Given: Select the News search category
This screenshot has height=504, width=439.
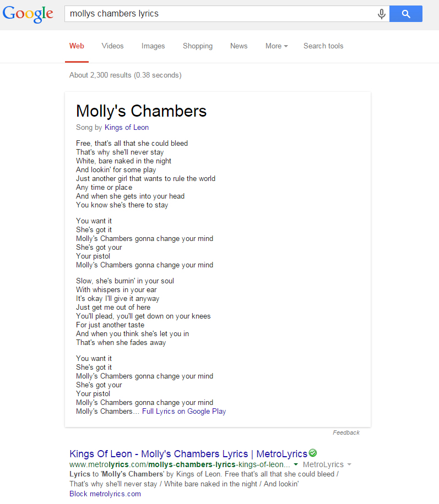Looking at the screenshot, I should point(239,46).
